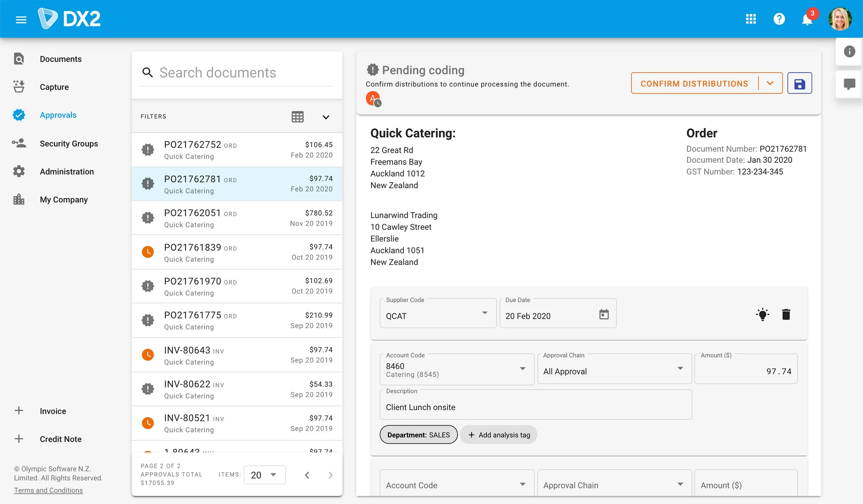Expand the Confirm Distributions arrow menu
The image size is (863, 504).
(770, 83)
